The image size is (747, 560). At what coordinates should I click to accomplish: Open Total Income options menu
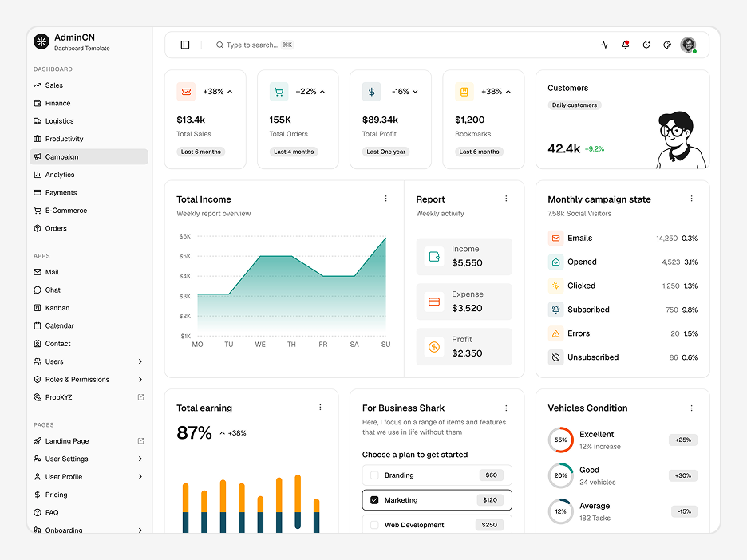[386, 199]
